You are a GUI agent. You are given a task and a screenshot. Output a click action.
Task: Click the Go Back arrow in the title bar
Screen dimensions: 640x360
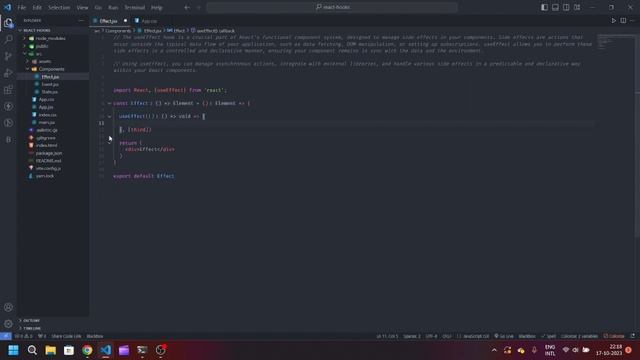pyautogui.click(x=187, y=7)
